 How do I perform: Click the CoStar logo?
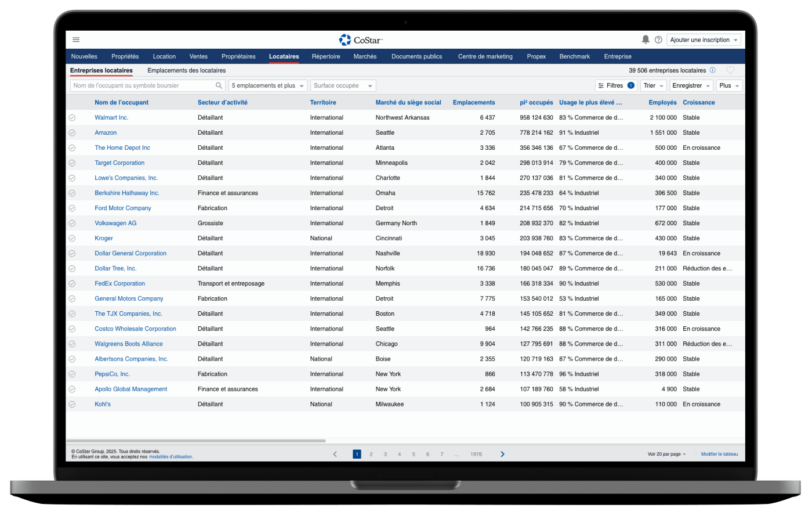361,39
